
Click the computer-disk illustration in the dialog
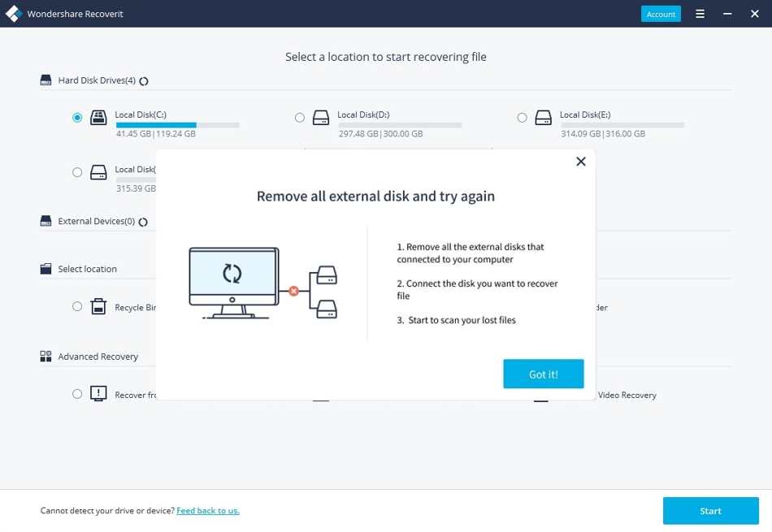[263, 283]
